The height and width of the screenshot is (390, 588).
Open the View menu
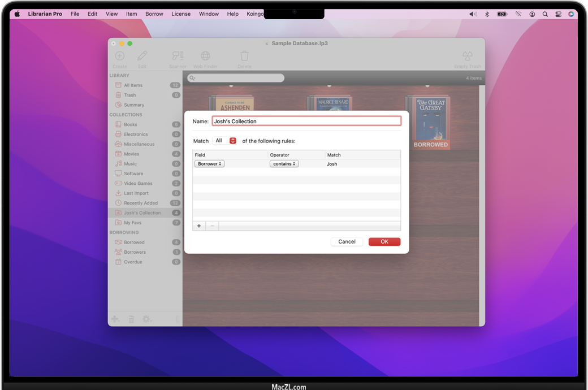pos(112,14)
